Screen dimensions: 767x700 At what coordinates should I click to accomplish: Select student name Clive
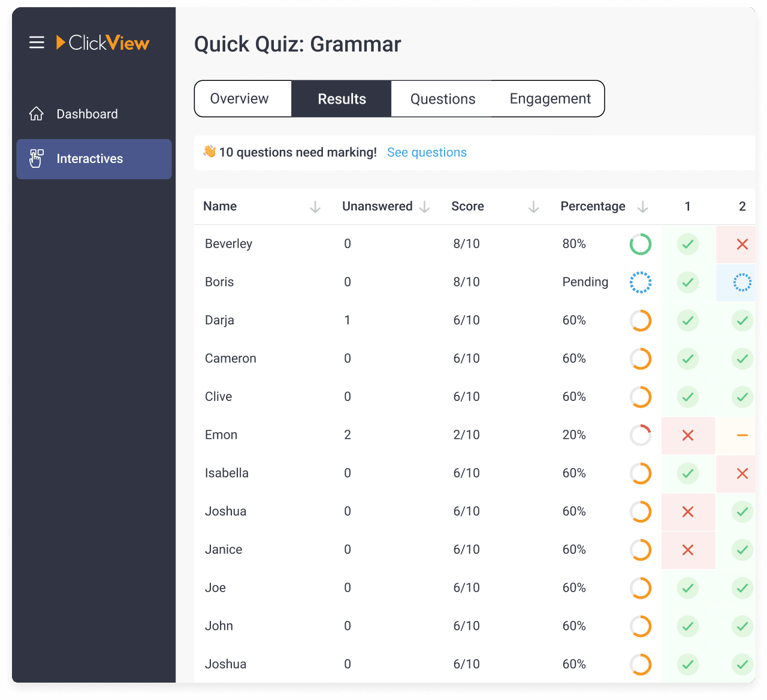218,397
